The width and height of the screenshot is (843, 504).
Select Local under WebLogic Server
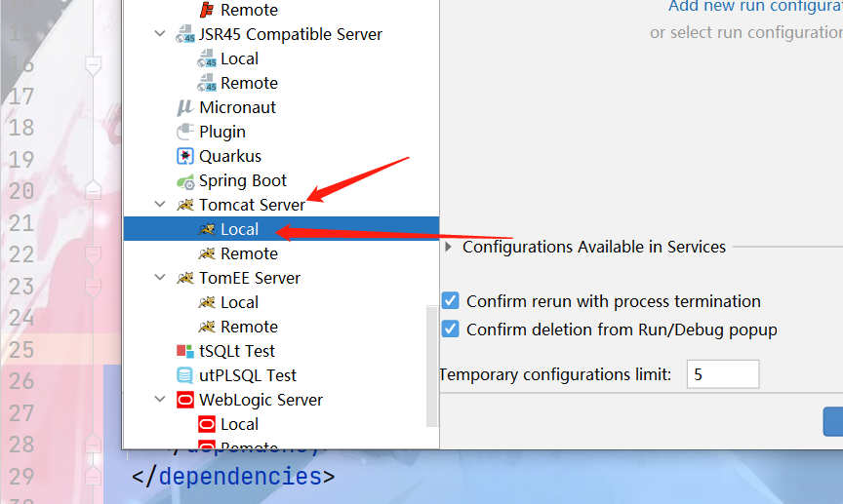coord(239,424)
